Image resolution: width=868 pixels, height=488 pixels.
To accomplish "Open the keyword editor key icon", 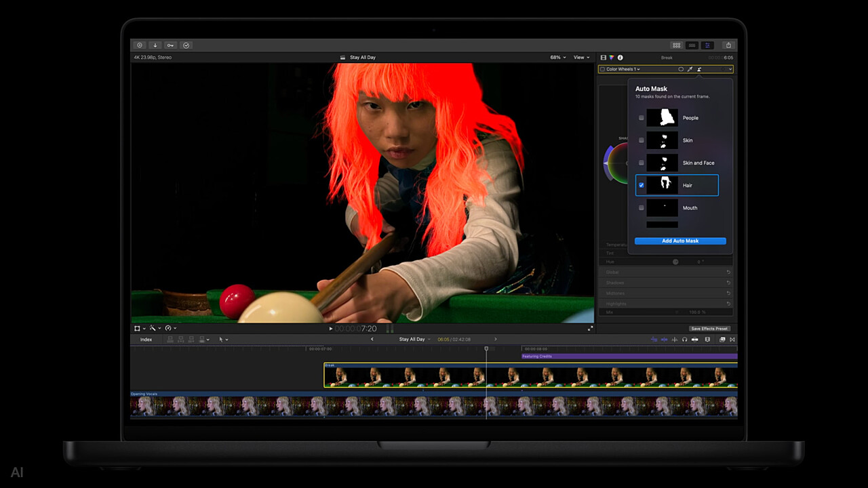I will click(x=170, y=45).
